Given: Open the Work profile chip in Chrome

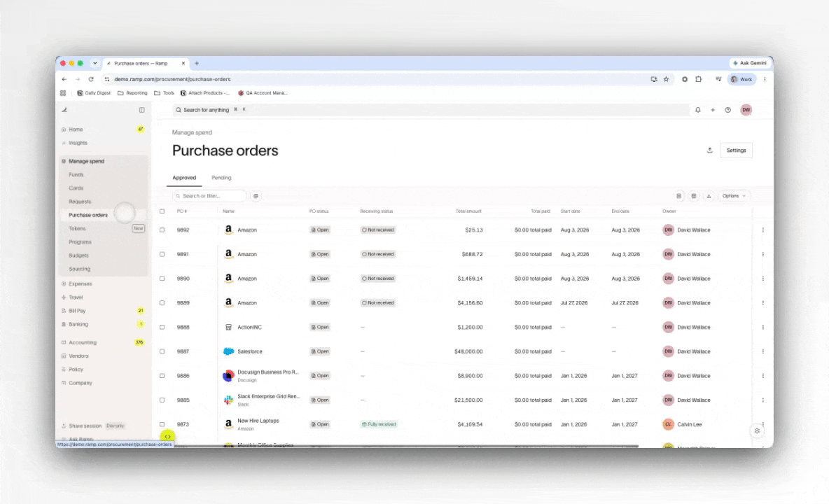Looking at the screenshot, I should 741,79.
